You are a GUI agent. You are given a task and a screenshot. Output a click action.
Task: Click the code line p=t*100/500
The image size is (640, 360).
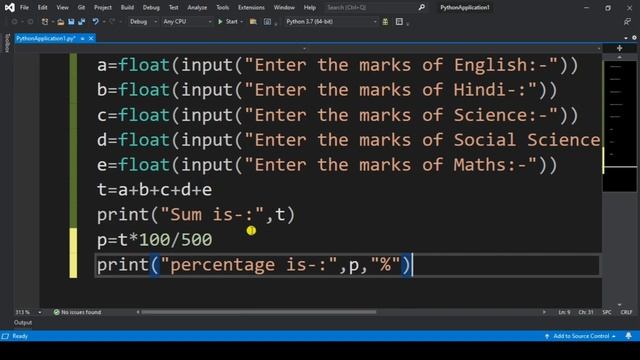pos(154,240)
